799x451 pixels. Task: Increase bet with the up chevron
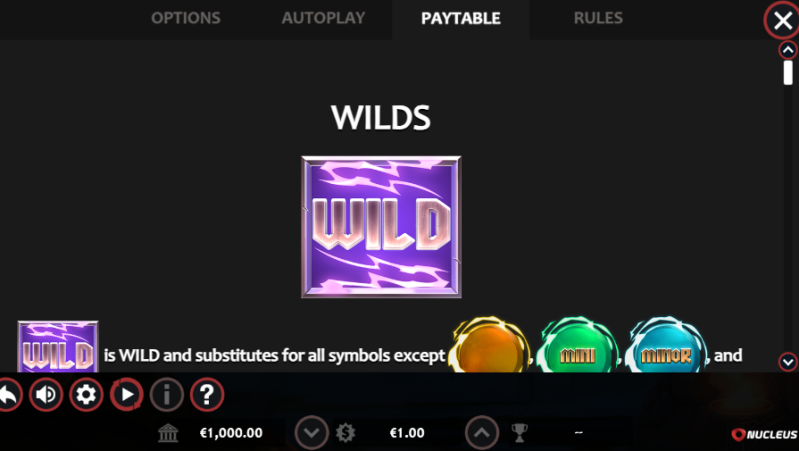pyautogui.click(x=482, y=433)
